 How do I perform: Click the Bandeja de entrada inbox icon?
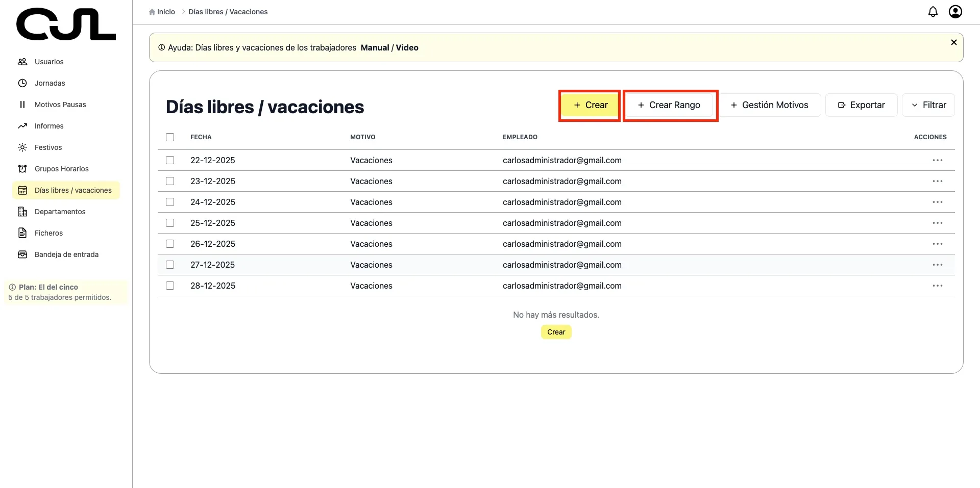[x=22, y=254]
